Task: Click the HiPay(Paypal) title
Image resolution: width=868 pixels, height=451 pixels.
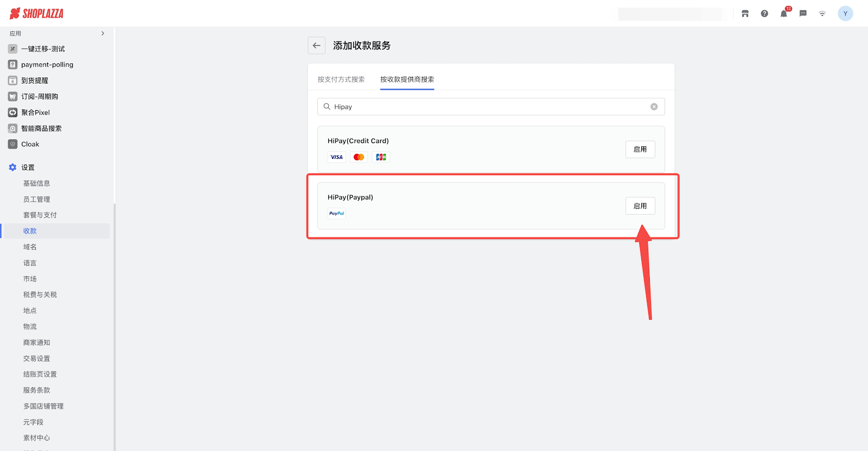Action: click(x=350, y=197)
